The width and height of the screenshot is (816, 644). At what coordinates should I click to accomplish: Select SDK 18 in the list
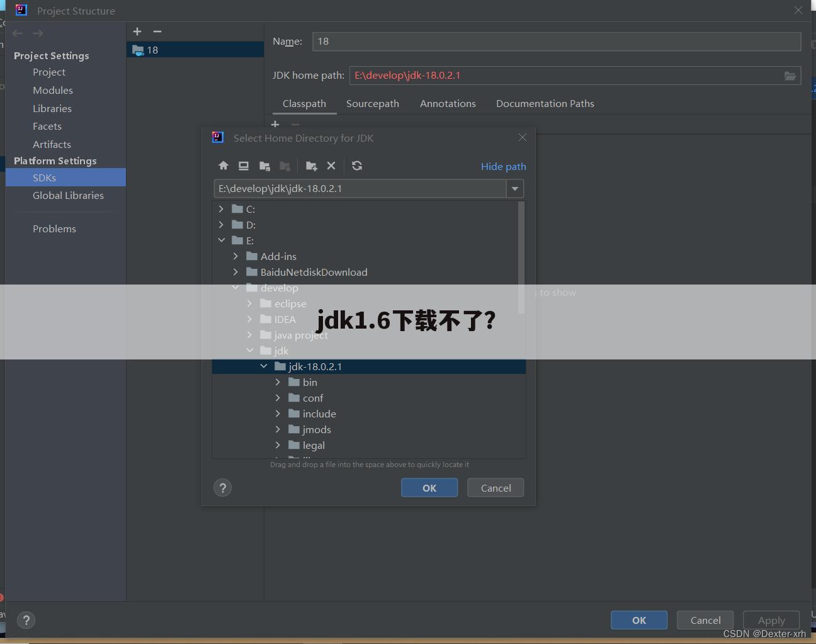[x=195, y=50]
